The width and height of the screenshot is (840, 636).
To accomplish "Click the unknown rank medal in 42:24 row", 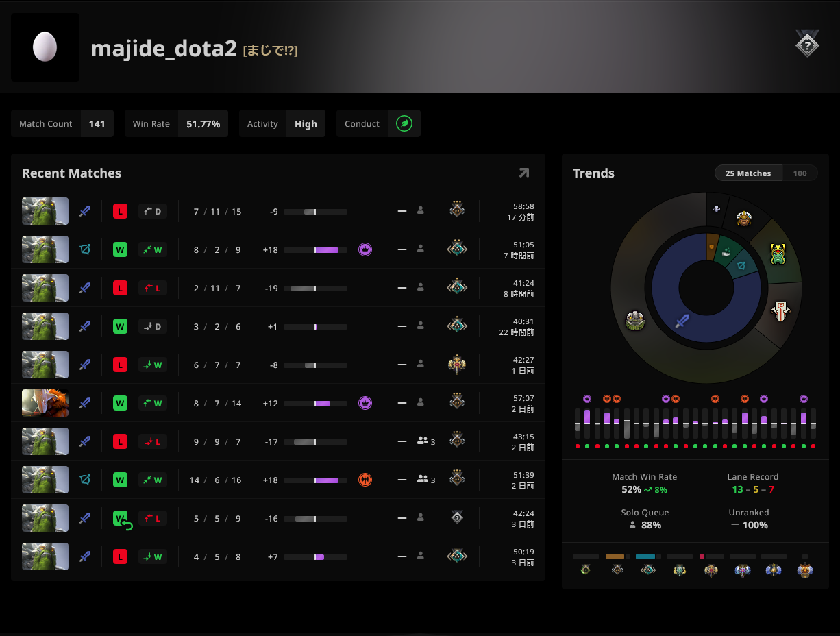I will (x=457, y=517).
